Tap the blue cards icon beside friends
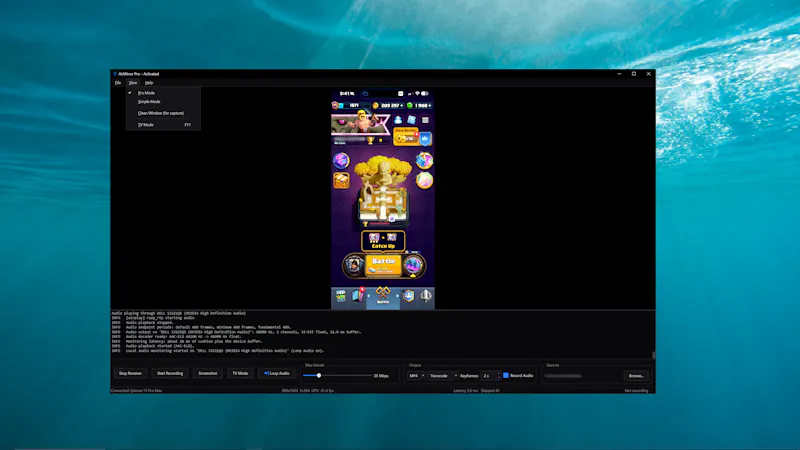Screen dimensions: 800x450 point(411,120)
